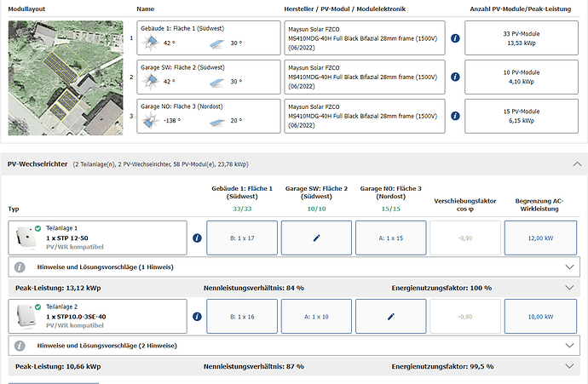Viewport: 588px width, 384px height.
Task: Expand Hinweise und Lösungsvorschläge (1 Hinweis)
Action: click(x=569, y=267)
